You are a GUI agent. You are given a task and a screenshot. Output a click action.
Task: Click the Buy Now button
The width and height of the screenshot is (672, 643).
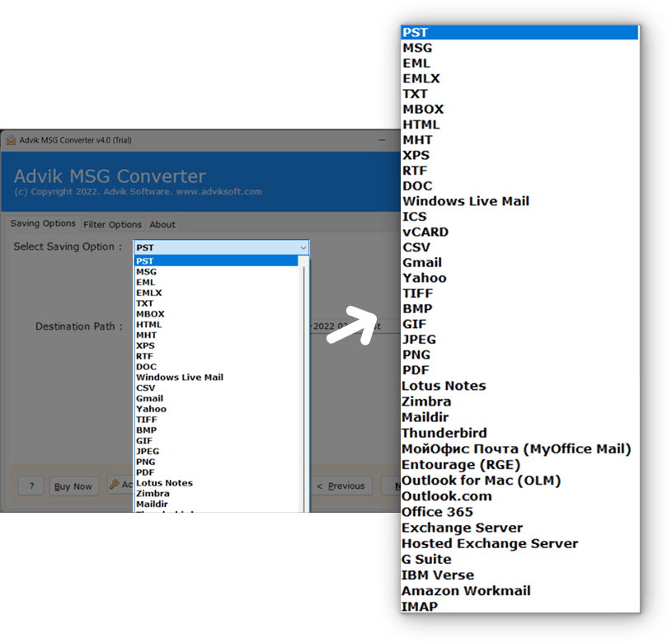tap(73, 486)
